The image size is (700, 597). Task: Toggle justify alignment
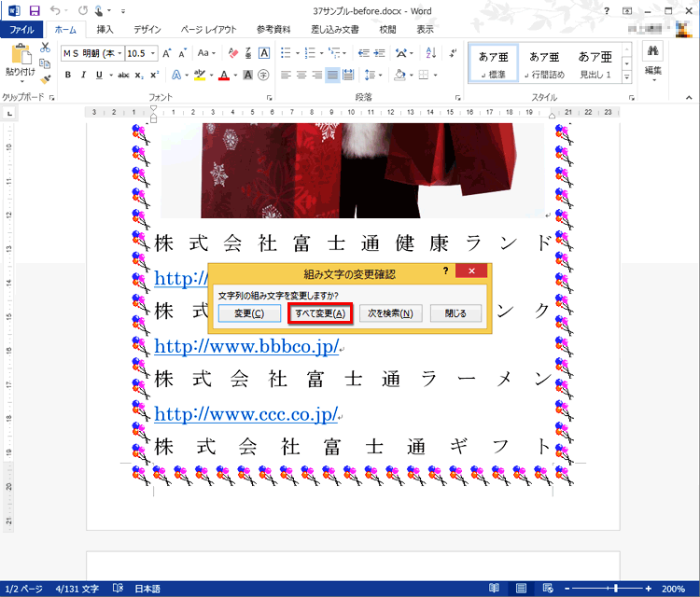pos(332,75)
